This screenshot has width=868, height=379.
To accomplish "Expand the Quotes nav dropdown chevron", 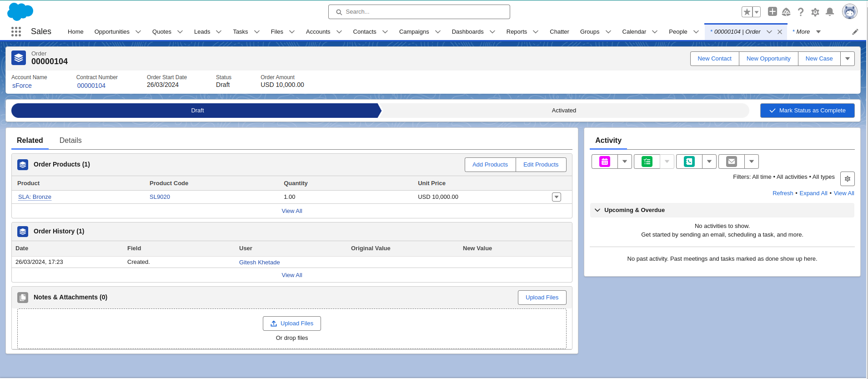I will click(x=180, y=32).
